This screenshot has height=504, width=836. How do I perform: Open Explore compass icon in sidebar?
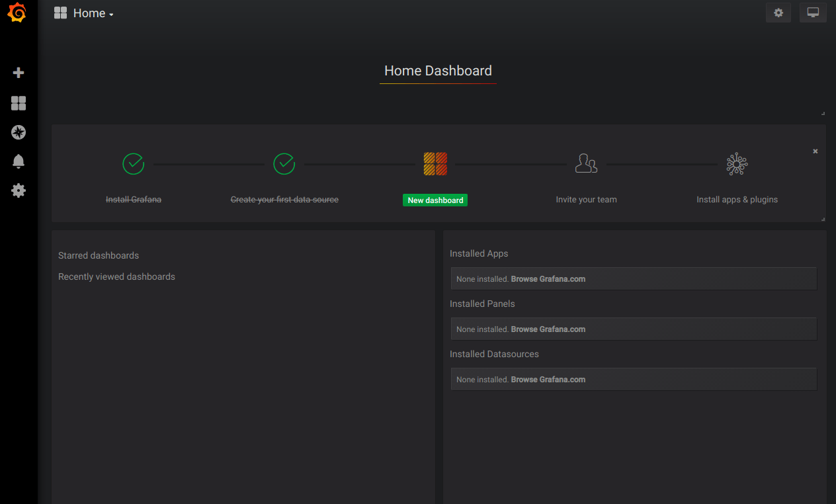(19, 132)
